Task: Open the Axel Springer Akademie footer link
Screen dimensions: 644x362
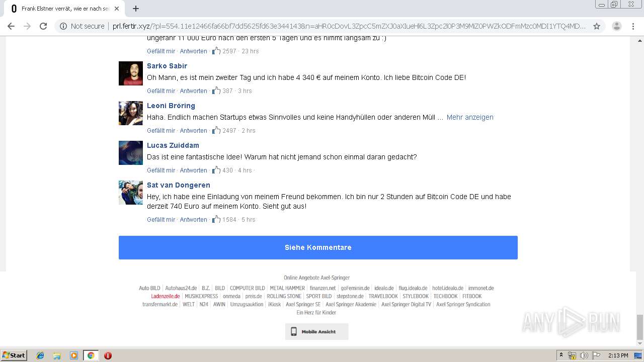Action: (351, 304)
